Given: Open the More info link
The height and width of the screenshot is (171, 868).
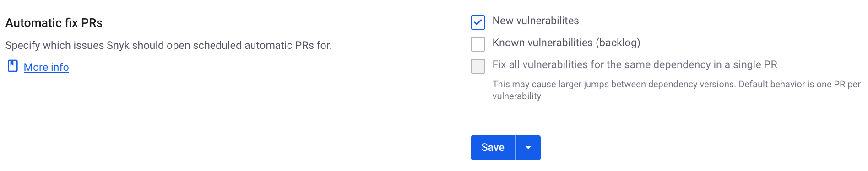Looking at the screenshot, I should [46, 67].
